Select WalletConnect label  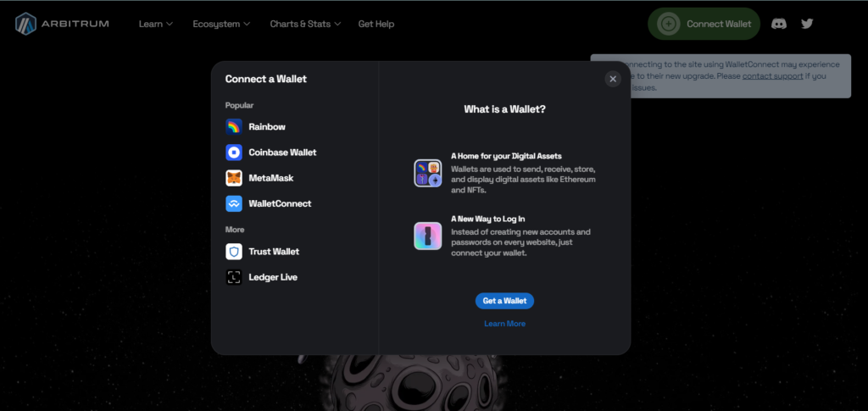(280, 203)
